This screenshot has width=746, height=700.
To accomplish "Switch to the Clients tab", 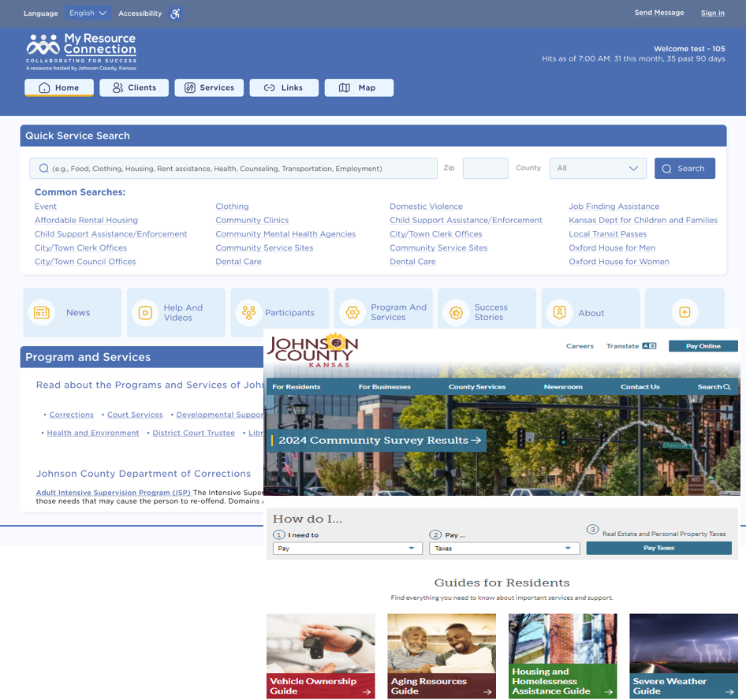I will (x=134, y=87).
